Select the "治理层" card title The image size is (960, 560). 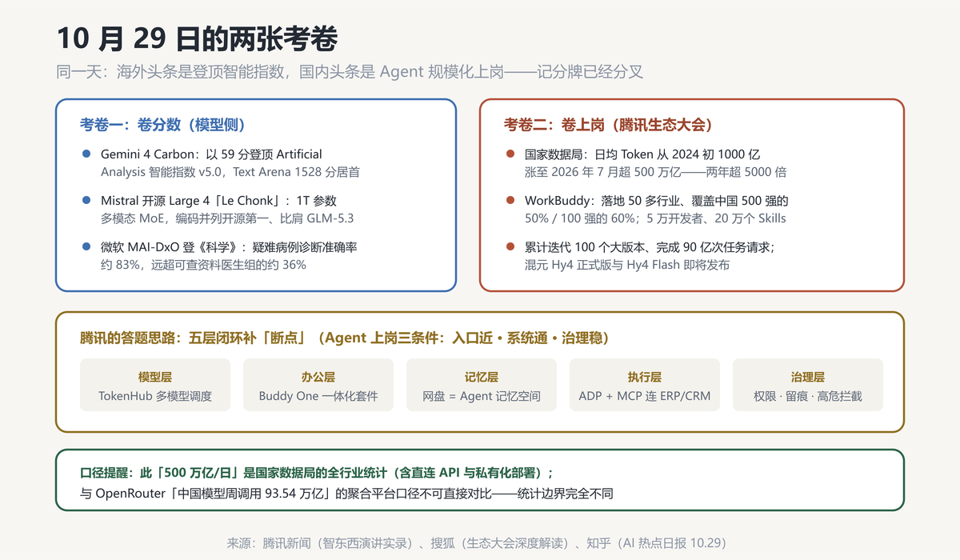click(808, 377)
